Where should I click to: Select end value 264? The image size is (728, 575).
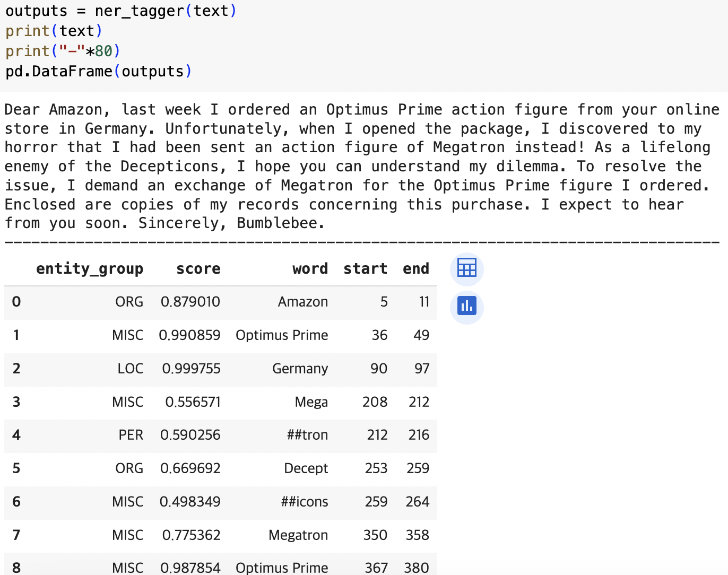click(417, 502)
